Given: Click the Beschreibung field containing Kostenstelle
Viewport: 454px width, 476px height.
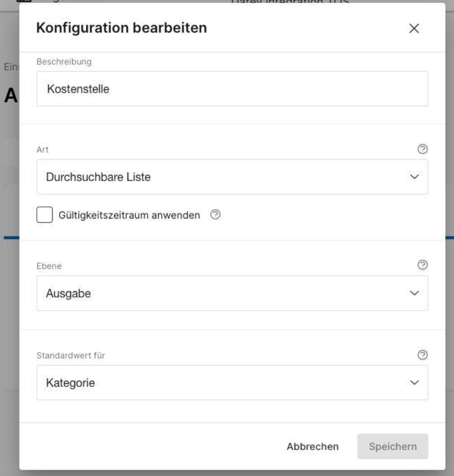Looking at the screenshot, I should coord(232,88).
